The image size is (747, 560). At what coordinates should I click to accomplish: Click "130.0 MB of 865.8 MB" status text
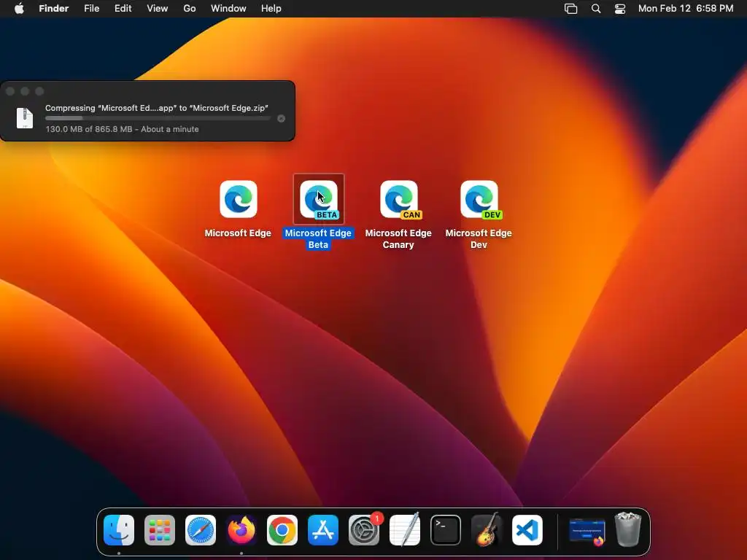point(89,129)
